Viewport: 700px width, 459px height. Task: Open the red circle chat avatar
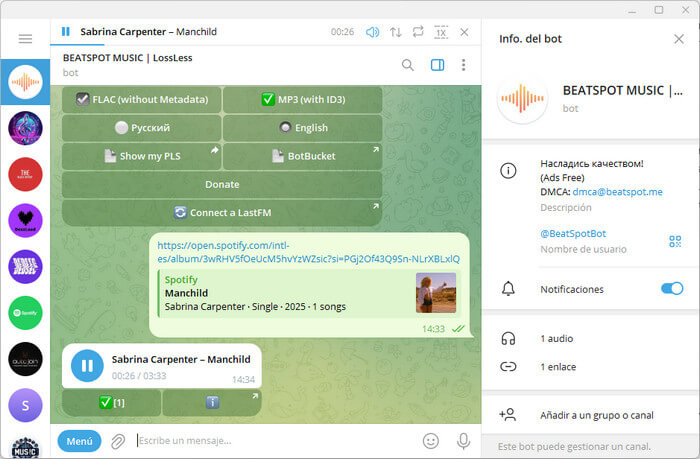[x=25, y=175]
